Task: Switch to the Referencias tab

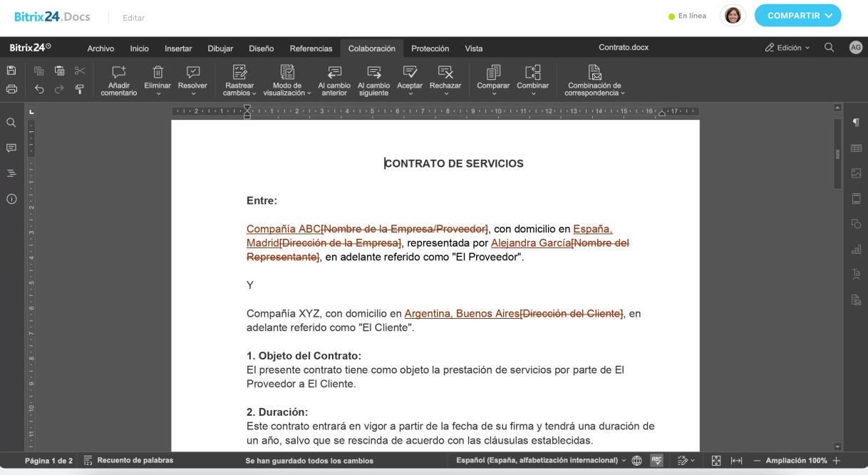Action: [x=311, y=48]
